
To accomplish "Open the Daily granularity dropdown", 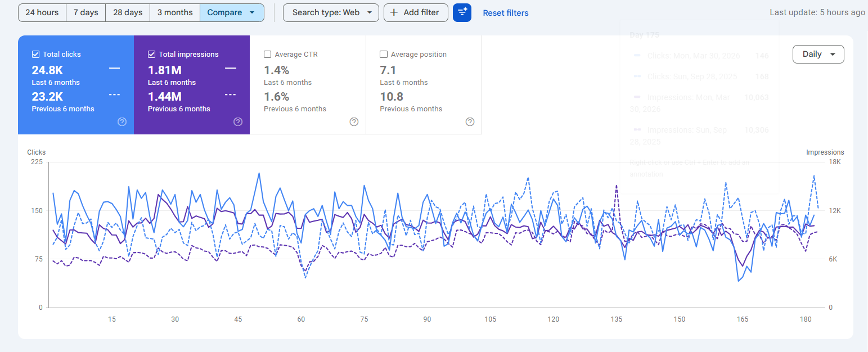I will 818,54.
